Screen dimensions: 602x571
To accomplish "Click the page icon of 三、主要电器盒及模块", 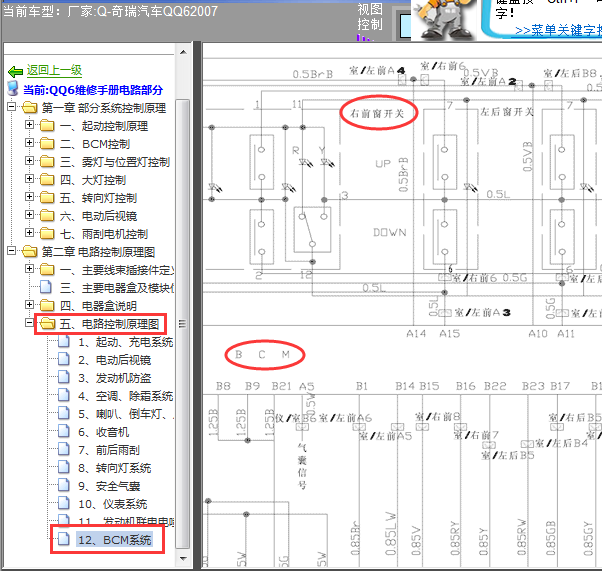I will [46, 287].
